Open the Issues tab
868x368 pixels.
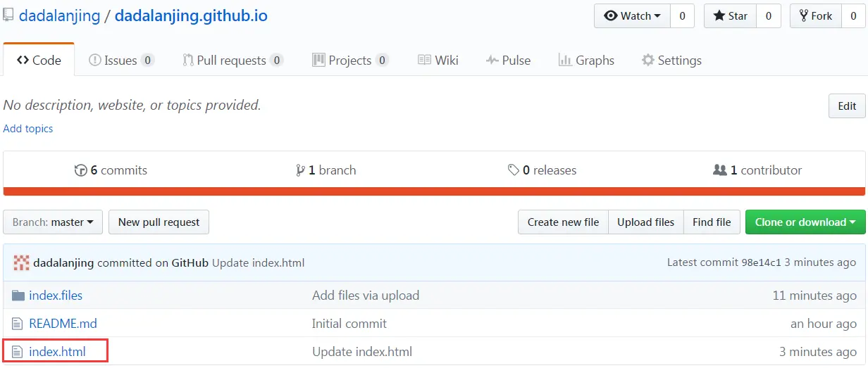[121, 61]
